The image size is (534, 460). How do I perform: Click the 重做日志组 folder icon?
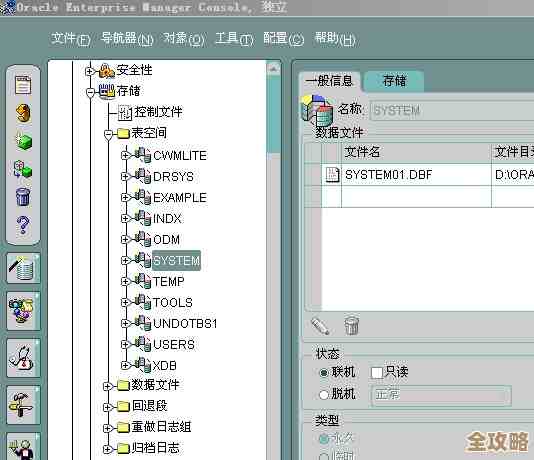124,427
